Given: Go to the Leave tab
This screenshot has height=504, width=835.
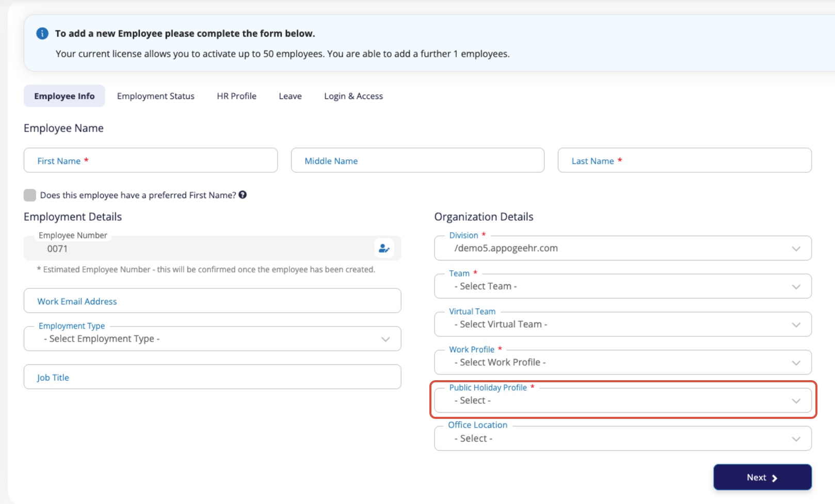Looking at the screenshot, I should [x=290, y=96].
